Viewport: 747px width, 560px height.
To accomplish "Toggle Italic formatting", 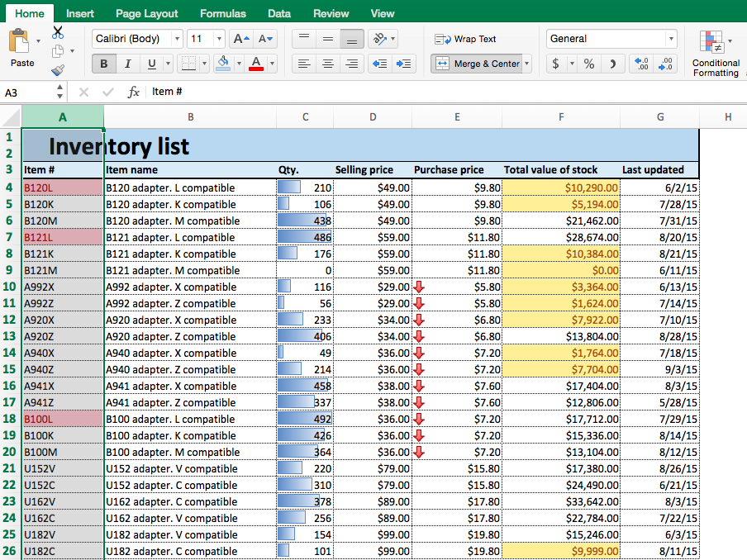I will [127, 64].
